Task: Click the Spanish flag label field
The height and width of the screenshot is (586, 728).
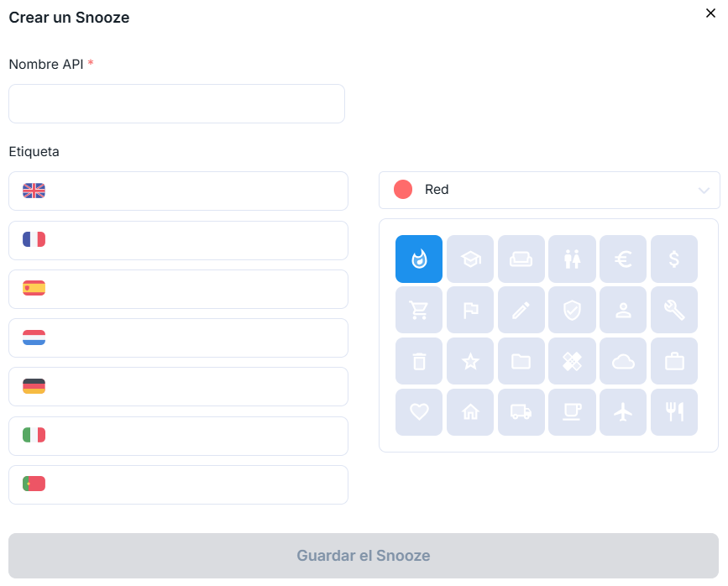Action: (x=193, y=289)
